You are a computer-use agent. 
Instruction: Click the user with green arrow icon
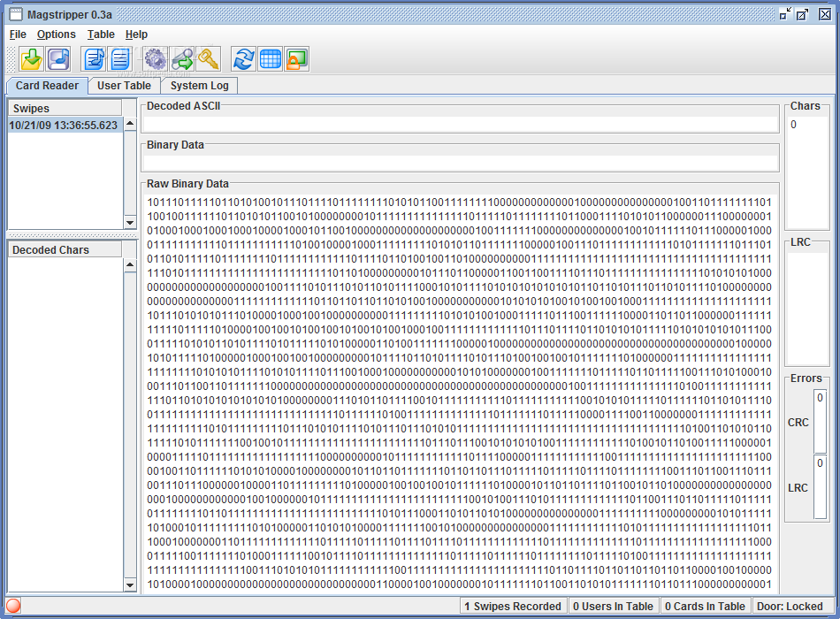(x=182, y=59)
